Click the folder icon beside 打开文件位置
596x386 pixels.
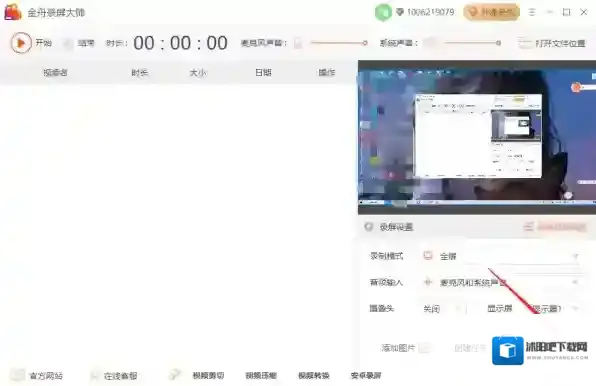pos(525,43)
